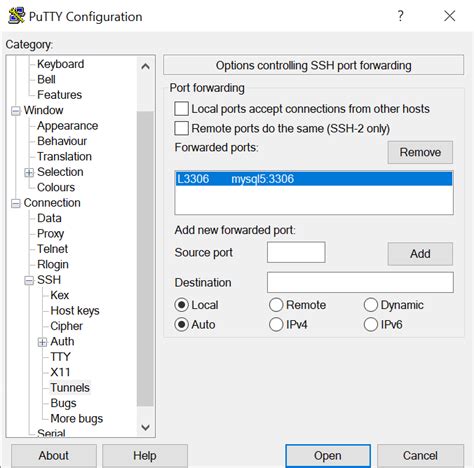Open the Selection category
The height and width of the screenshot is (468, 474).
point(60,172)
